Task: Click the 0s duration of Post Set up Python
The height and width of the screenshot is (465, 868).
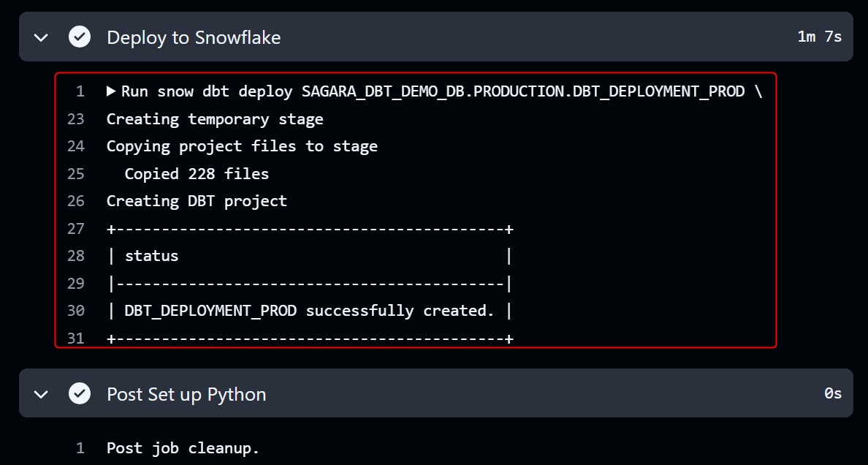Action: pyautogui.click(x=832, y=393)
